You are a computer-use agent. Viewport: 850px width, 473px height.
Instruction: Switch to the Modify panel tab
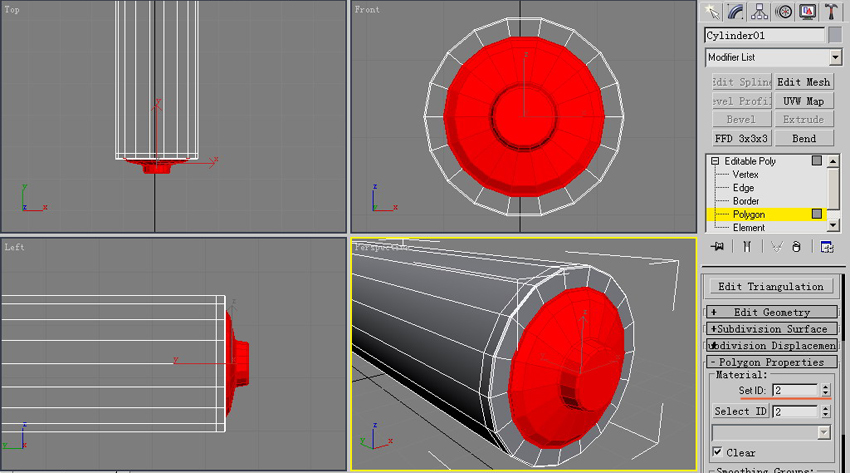(x=736, y=11)
